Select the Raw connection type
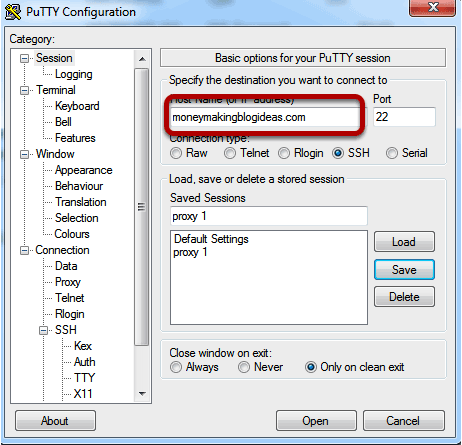Viewport: 462px width, 445px height. 176,153
